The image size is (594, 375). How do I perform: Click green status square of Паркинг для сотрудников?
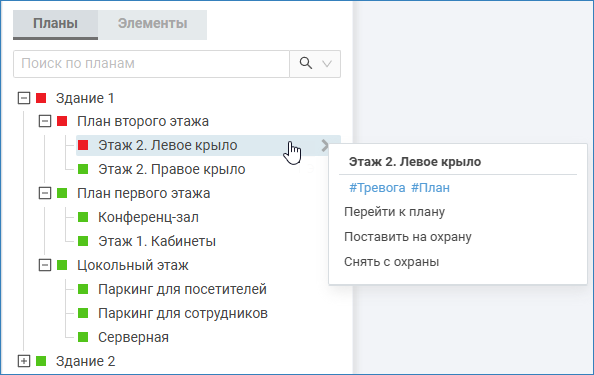coord(83,313)
